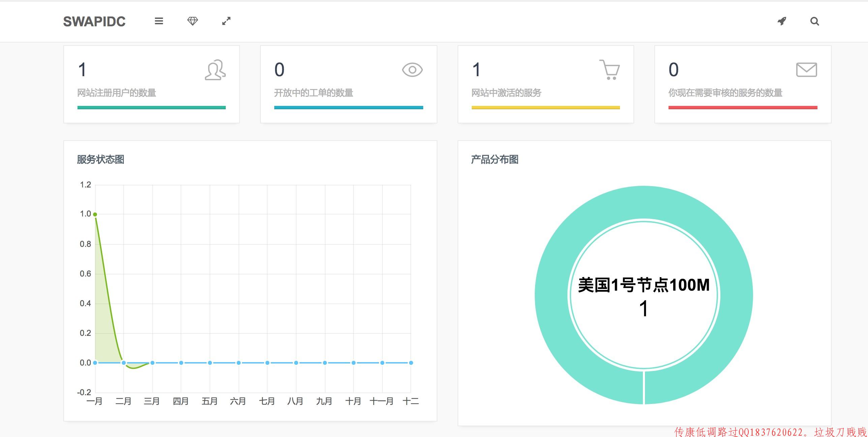This screenshot has width=868, height=437.
Task: Select the 网站注册用户的数量 label
Action: pyautogui.click(x=117, y=93)
